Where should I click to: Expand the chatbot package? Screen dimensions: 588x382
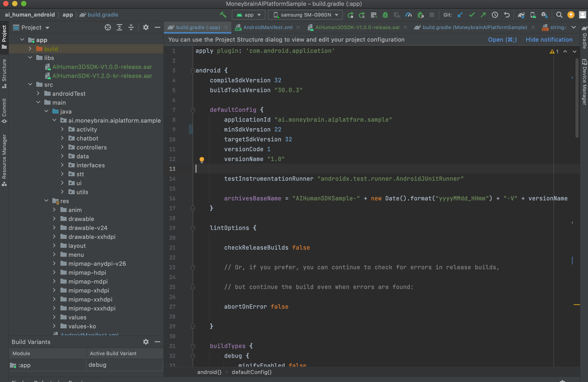coord(62,138)
